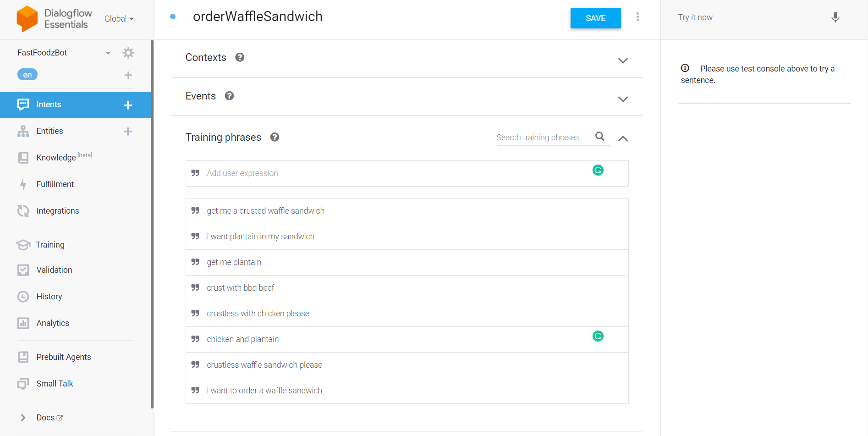Open the Global region dropdown
This screenshot has height=436, width=868.
pyautogui.click(x=119, y=19)
